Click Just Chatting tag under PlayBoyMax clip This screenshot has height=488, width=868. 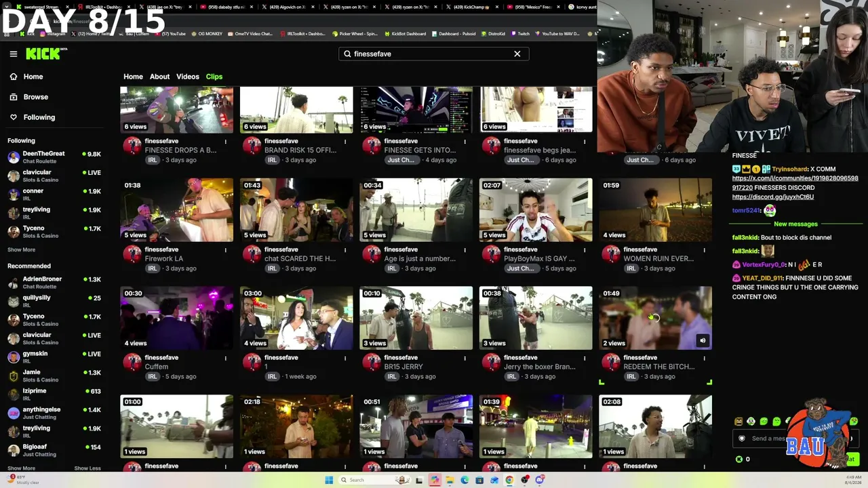point(521,268)
